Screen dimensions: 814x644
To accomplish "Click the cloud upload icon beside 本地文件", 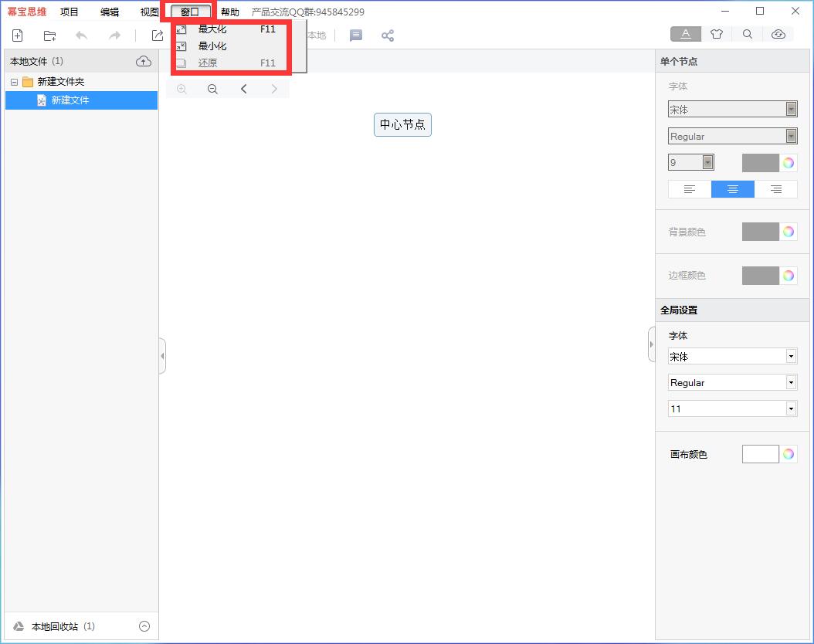I will (143, 61).
